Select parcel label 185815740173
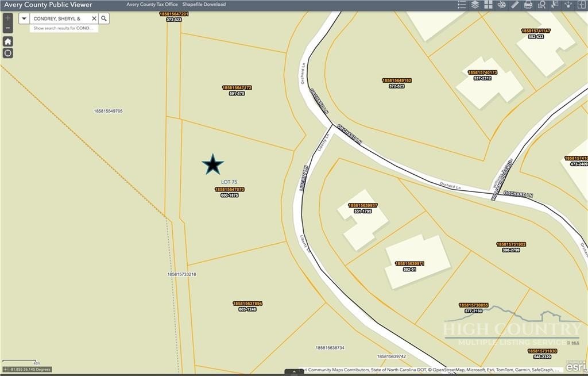The width and height of the screenshot is (588, 376). [482, 72]
